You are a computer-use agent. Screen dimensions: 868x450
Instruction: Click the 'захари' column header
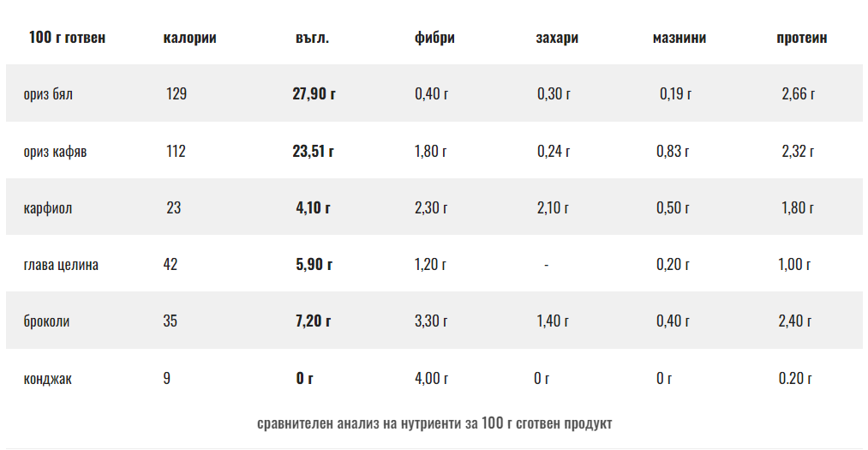click(557, 38)
